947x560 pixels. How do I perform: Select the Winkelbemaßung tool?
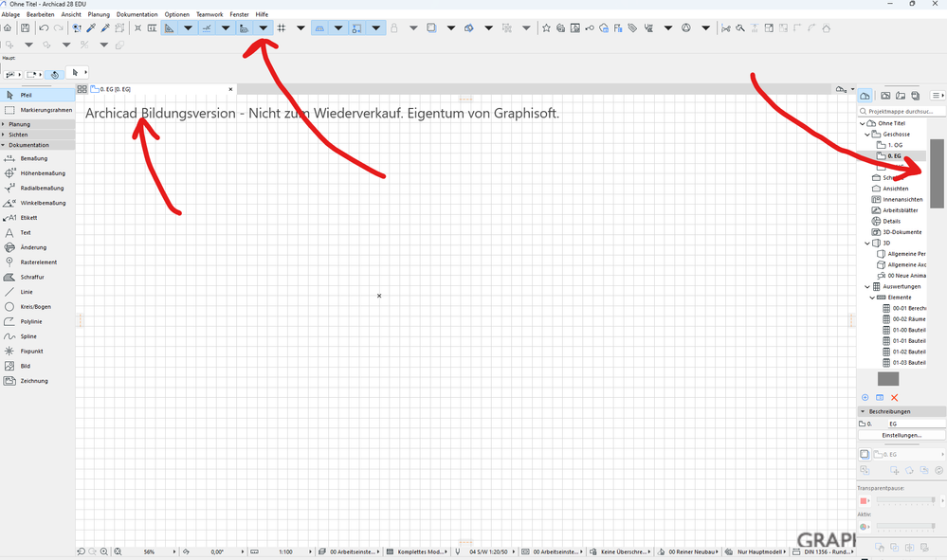click(38, 203)
